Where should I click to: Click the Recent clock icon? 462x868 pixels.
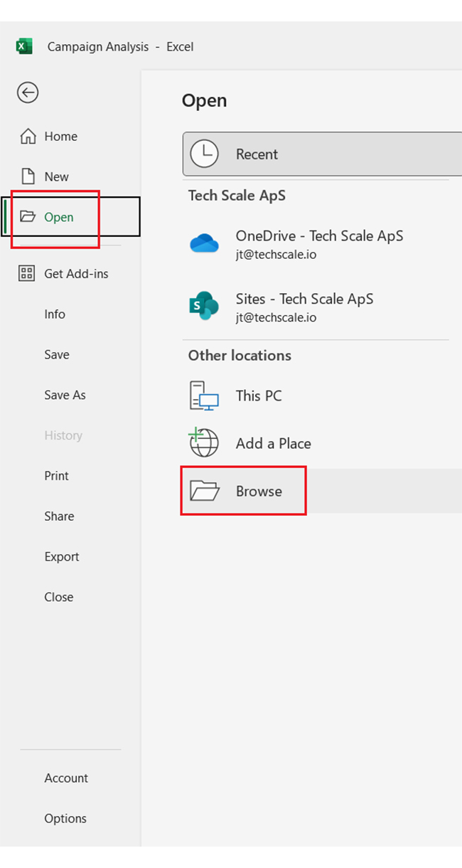point(205,154)
